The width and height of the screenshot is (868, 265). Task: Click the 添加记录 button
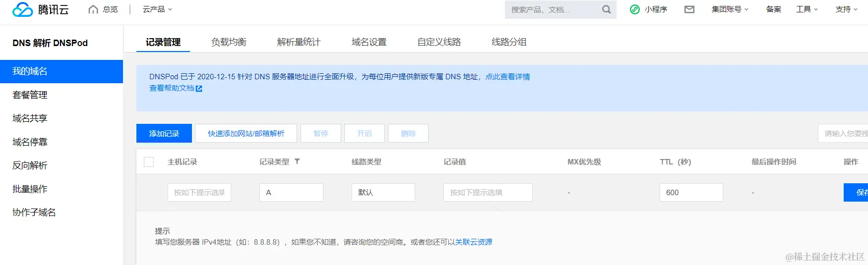coord(164,133)
